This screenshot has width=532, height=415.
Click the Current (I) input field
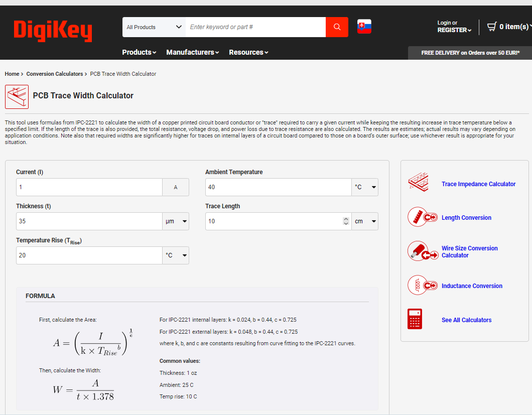(89, 187)
